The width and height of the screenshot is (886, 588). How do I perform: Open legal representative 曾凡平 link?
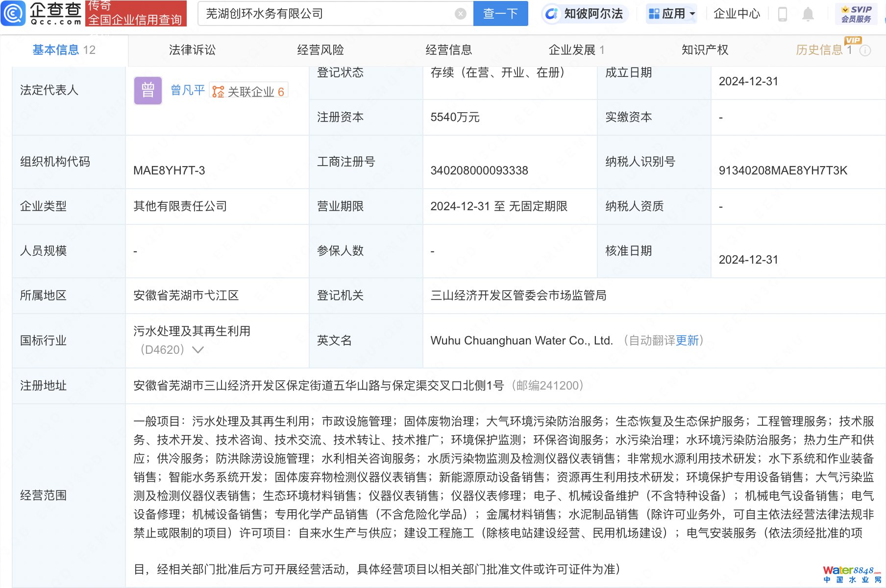188,91
